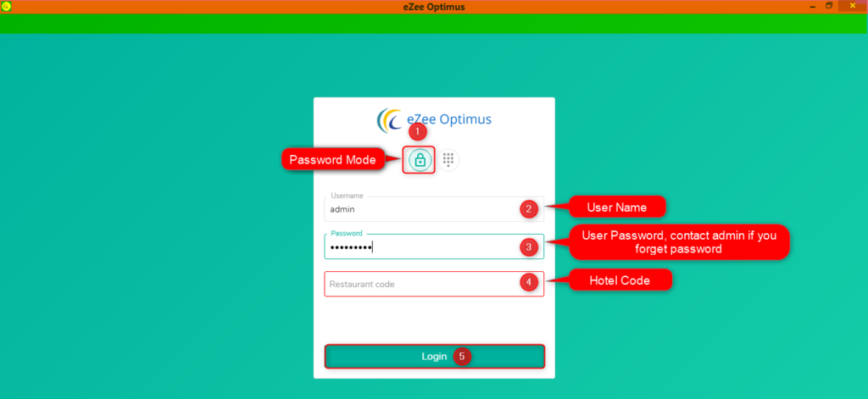Click the eZee Optimus logo in login card
Image resolution: width=868 pixels, height=399 pixels.
(x=434, y=120)
